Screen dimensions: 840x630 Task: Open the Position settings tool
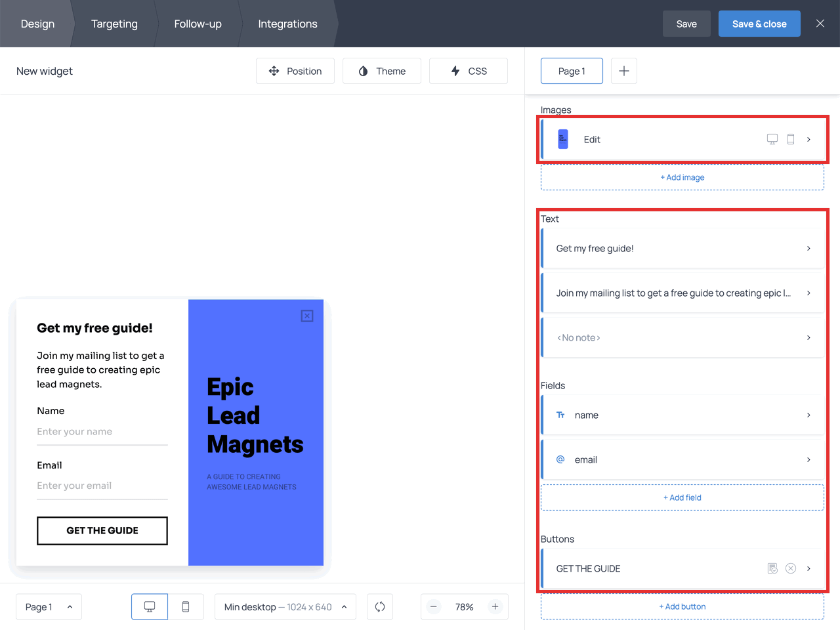tap(295, 71)
